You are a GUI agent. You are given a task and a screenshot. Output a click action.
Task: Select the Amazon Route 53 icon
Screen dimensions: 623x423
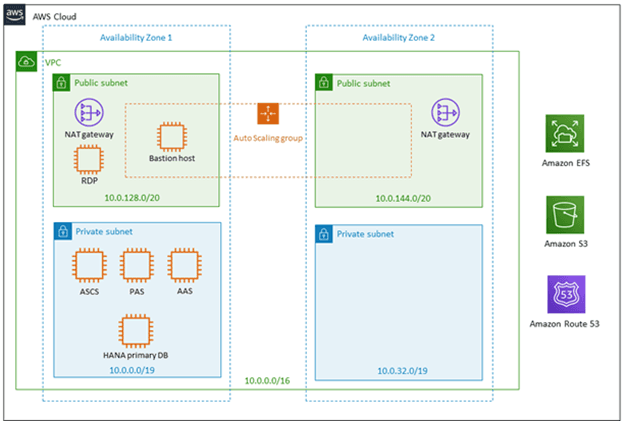tap(564, 297)
